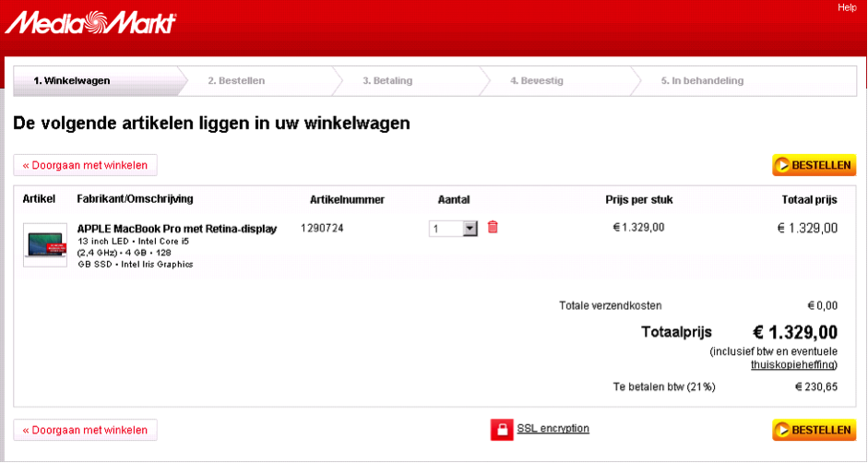Click the shipping cost € 0,00
This screenshot has height=463, width=868.
click(823, 305)
